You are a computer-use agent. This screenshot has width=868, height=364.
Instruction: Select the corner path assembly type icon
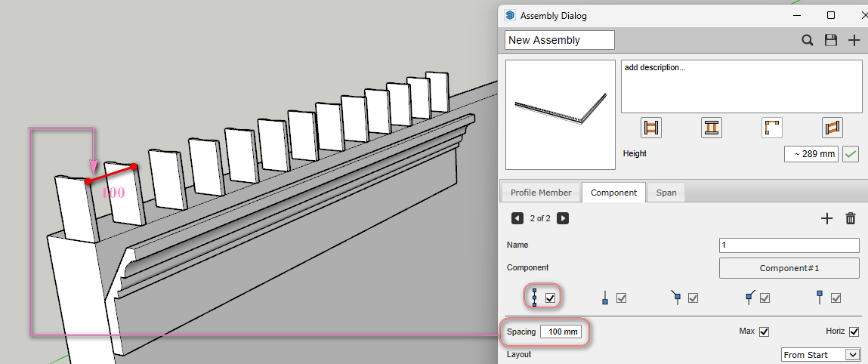[771, 128]
